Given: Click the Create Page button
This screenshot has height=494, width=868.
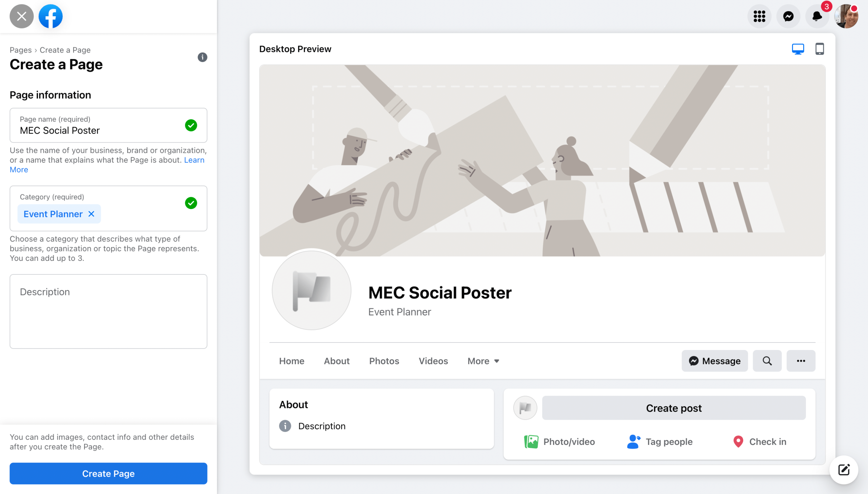Looking at the screenshot, I should 108,473.
